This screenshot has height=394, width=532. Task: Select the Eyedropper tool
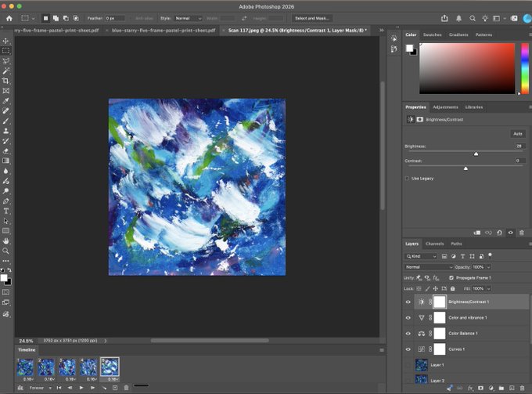(x=5, y=101)
